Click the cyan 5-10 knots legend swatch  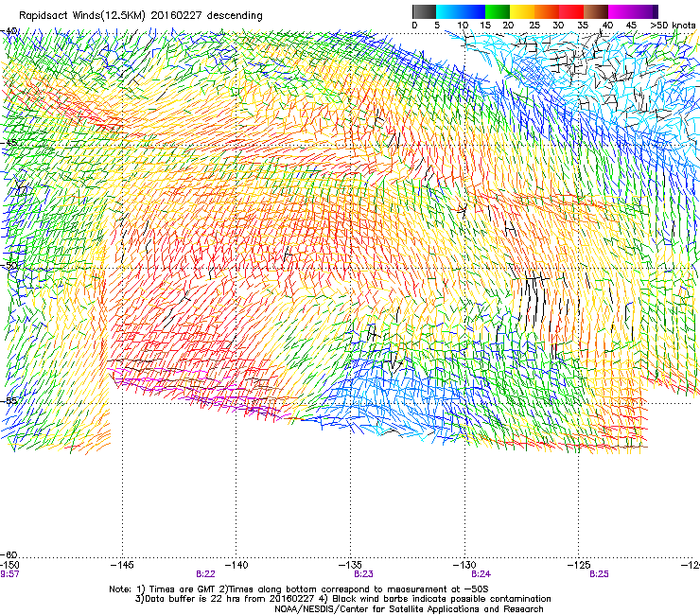pos(448,11)
